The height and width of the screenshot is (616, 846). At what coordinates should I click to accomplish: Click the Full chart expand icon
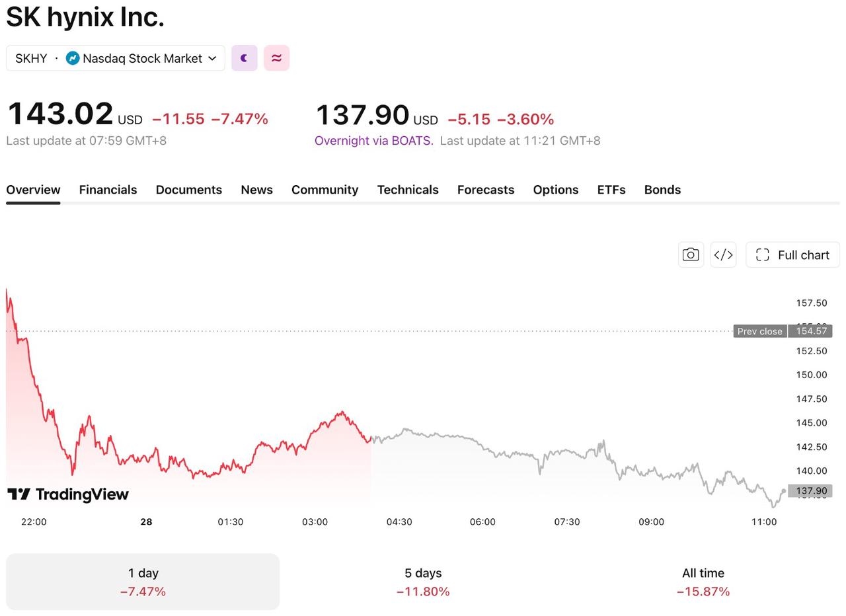click(x=763, y=255)
